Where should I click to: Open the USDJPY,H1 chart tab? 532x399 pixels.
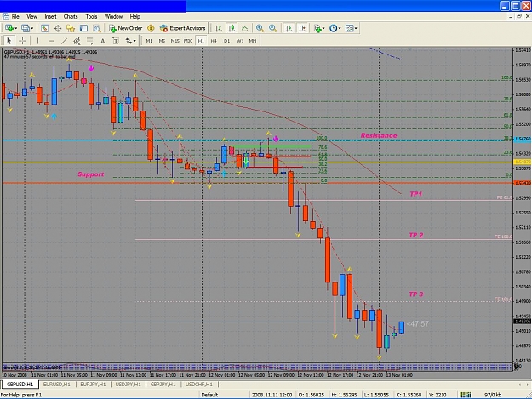[x=128, y=384]
